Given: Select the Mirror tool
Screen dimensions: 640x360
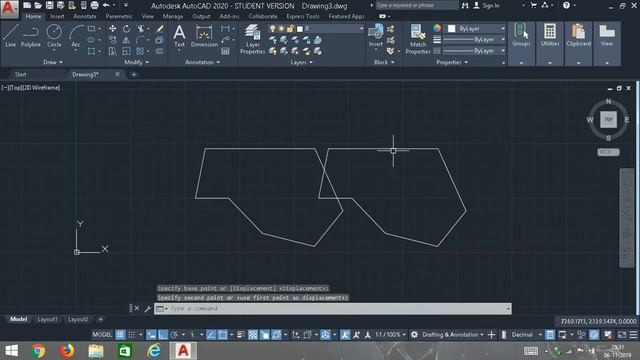Looking at the screenshot, I should coord(127,40).
